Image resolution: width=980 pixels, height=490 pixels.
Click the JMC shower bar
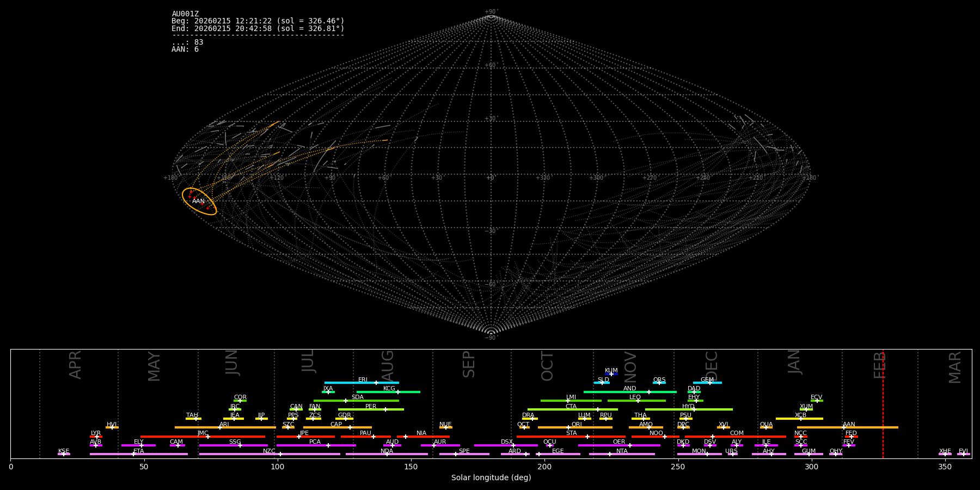203,437
